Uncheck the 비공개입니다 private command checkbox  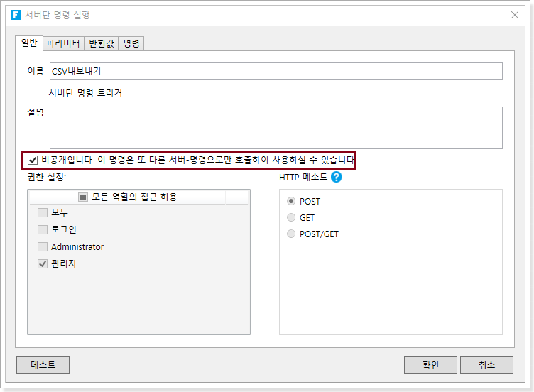pyautogui.click(x=33, y=160)
